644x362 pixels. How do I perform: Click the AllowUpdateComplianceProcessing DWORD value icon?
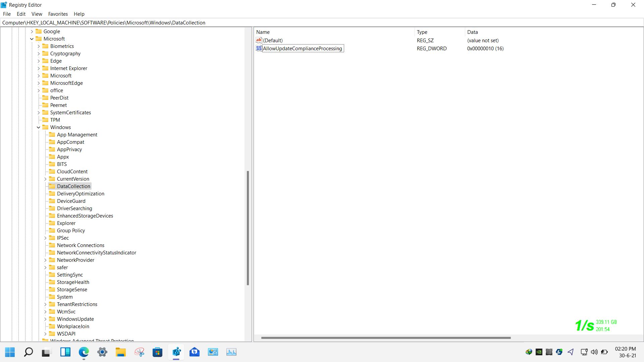259,49
